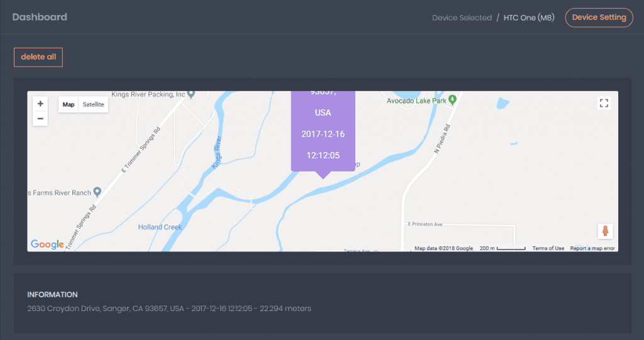Click the delete all button
This screenshot has width=644, height=340.
click(x=38, y=57)
